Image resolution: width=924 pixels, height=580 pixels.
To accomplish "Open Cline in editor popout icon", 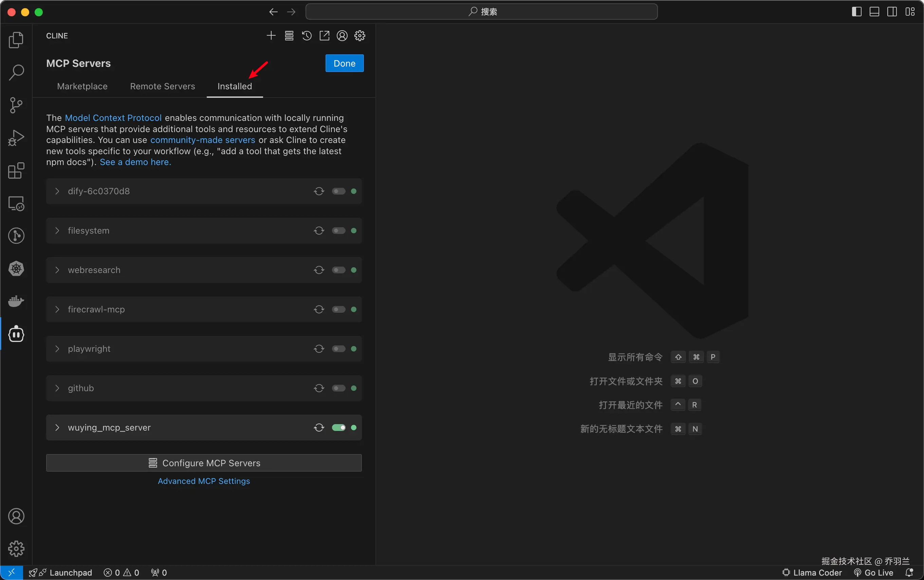I will [325, 36].
